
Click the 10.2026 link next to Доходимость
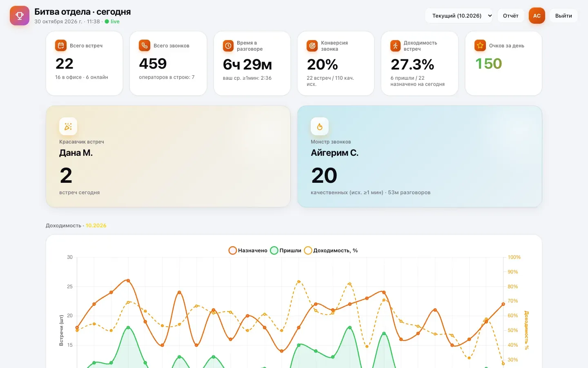(96, 225)
